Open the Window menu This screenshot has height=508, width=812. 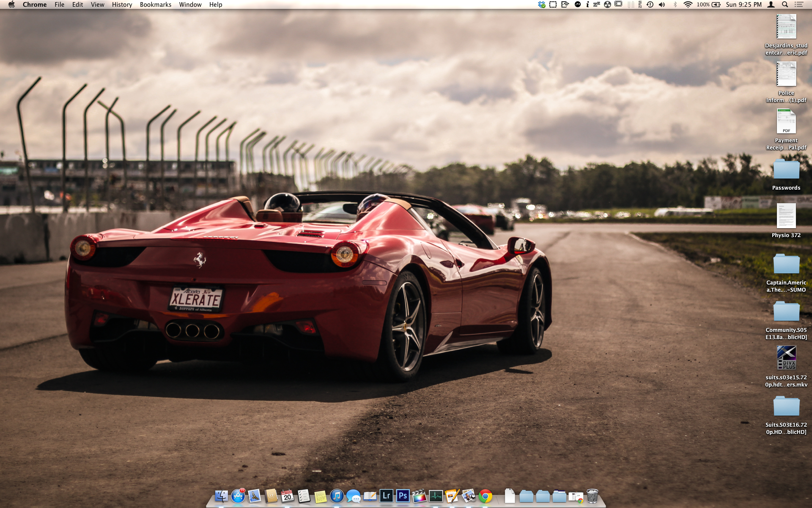pos(190,5)
